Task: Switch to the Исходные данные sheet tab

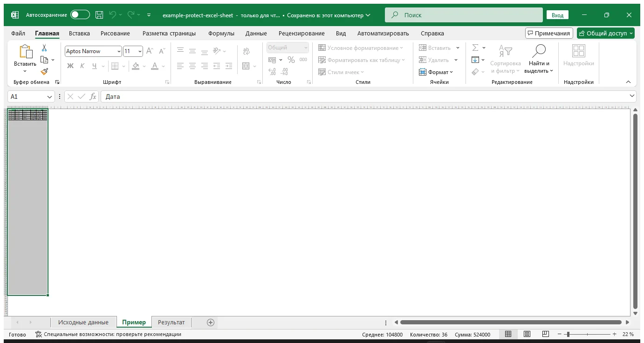Action: [83, 322]
